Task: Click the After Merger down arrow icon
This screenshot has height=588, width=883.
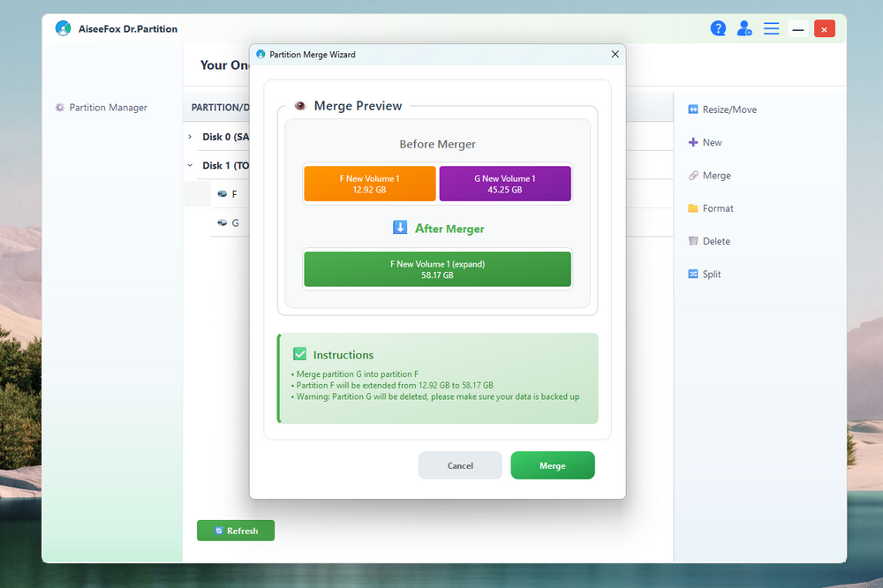Action: [400, 228]
